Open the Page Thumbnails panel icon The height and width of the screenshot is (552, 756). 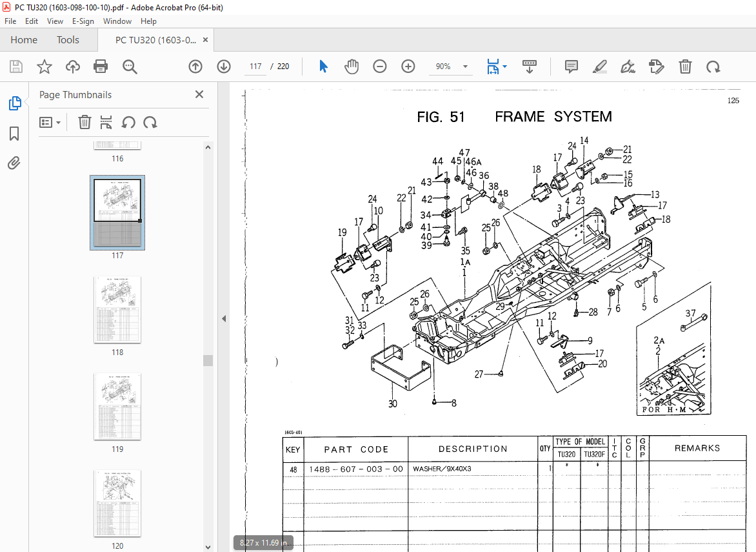[14, 103]
